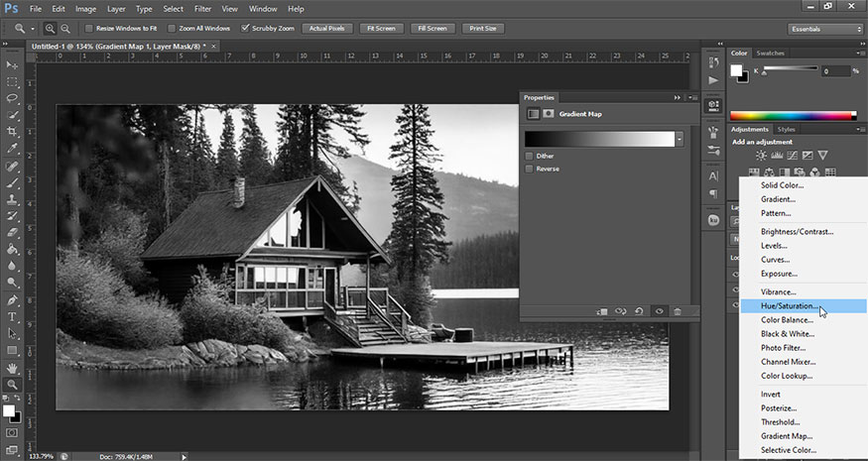Click the trash icon in Properties panel
The height and width of the screenshot is (461, 868).
coord(678,311)
